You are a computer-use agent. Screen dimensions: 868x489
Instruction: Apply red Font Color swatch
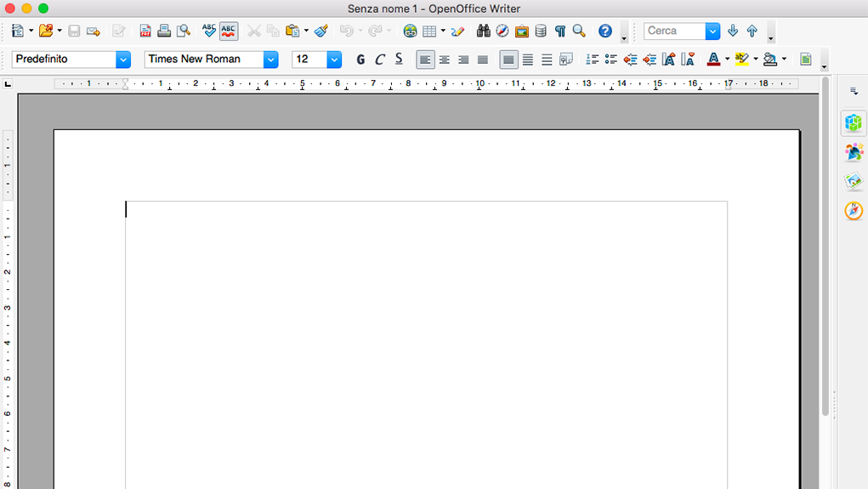[713, 60]
